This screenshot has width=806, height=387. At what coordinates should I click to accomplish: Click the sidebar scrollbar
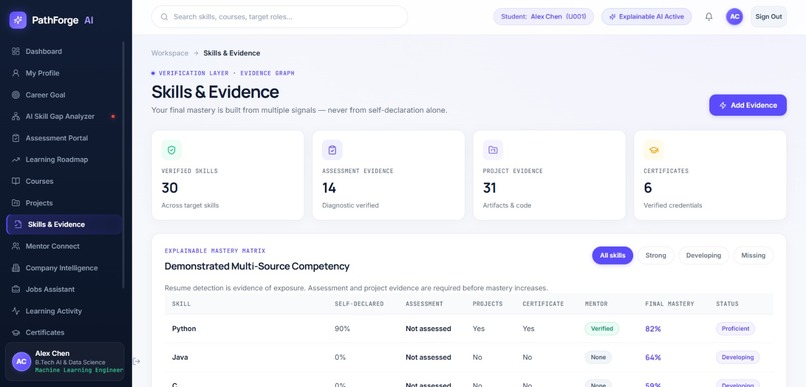123,164
